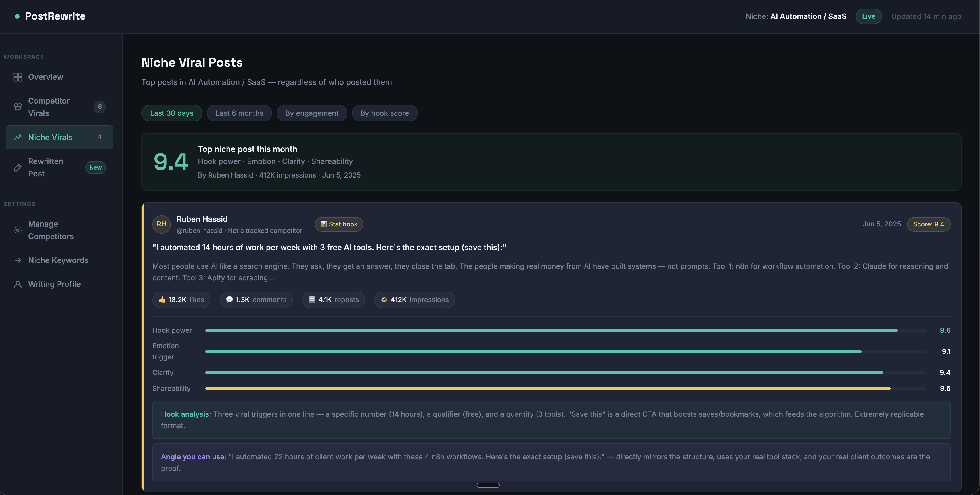This screenshot has width=980, height=495.
Task: Sort posts By hook score
Action: click(x=385, y=113)
